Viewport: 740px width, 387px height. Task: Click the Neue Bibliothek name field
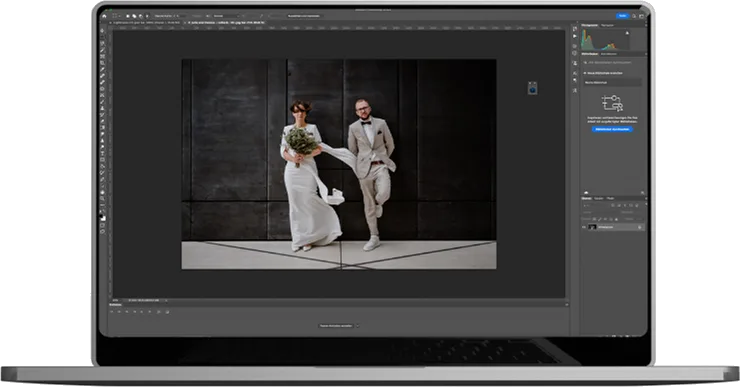613,83
